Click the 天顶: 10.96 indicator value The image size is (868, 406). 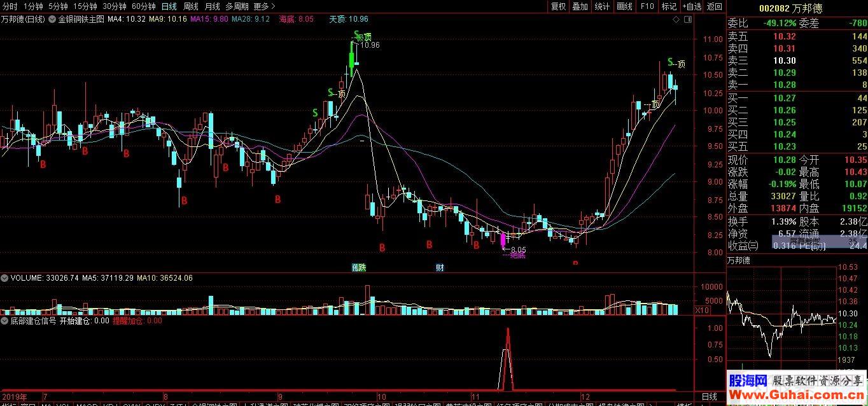click(x=349, y=20)
